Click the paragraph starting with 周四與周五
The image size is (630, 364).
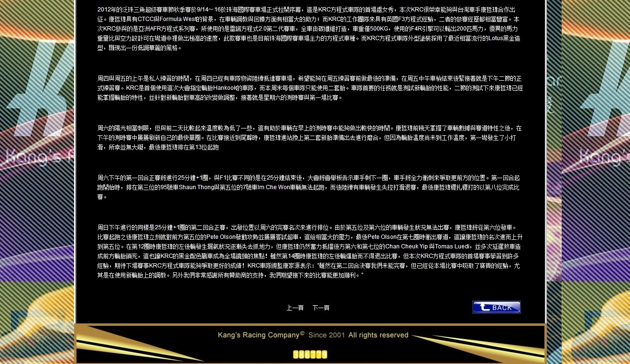(309, 88)
